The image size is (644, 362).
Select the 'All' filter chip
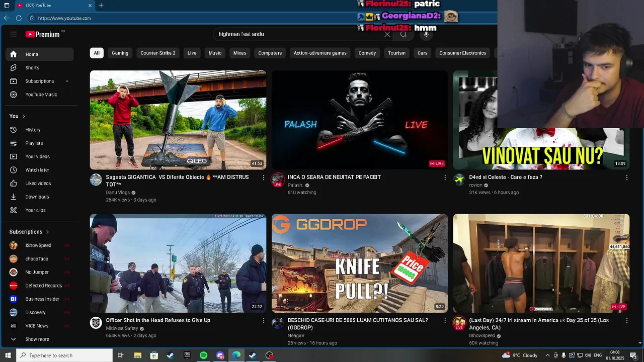coord(97,53)
